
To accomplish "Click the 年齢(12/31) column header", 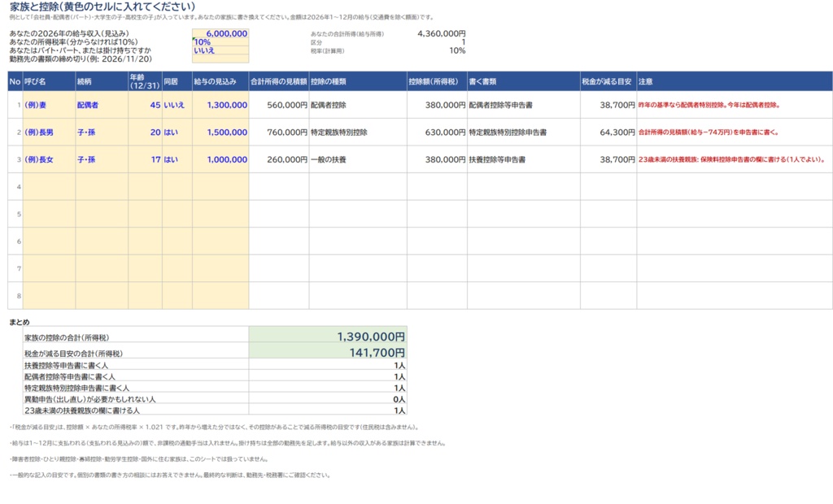I will tap(145, 81).
